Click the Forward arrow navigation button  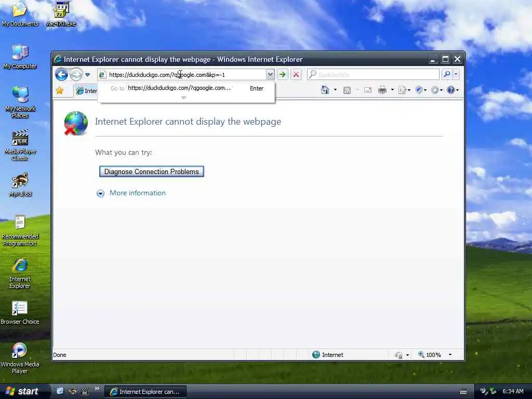click(76, 74)
